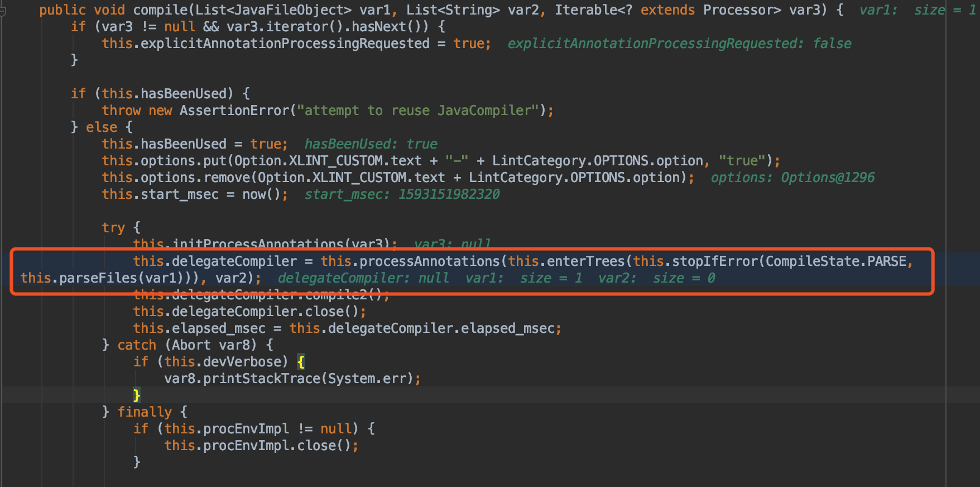This screenshot has width=980, height=487.
Task: Click 'this.procEnvImpl.close();' statement
Action: click(x=261, y=446)
